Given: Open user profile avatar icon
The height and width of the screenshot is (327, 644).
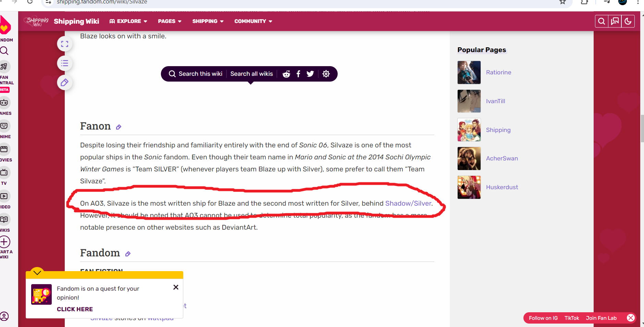Looking at the screenshot, I should [x=4, y=316].
